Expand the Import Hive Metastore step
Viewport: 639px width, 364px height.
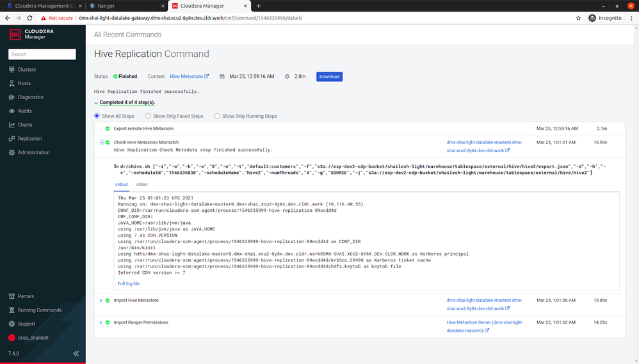(101, 301)
